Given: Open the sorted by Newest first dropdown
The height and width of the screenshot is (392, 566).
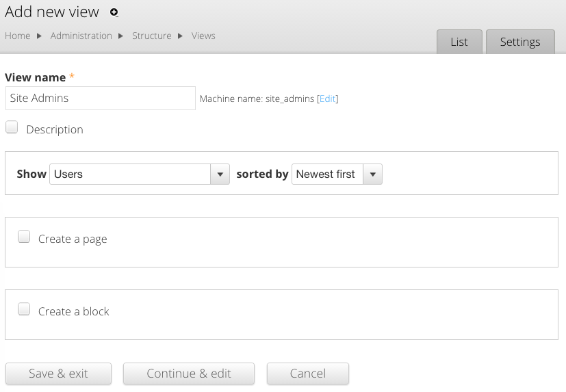Looking at the screenshot, I should click(337, 174).
